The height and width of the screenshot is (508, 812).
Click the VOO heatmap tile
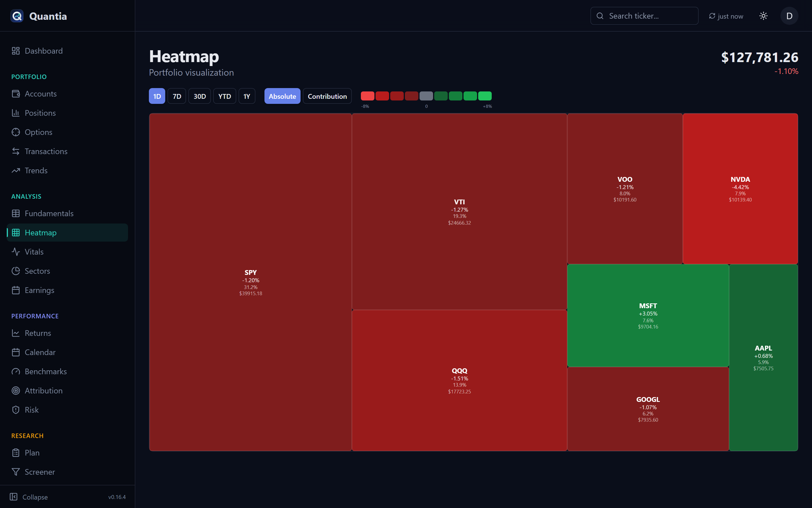point(625,189)
